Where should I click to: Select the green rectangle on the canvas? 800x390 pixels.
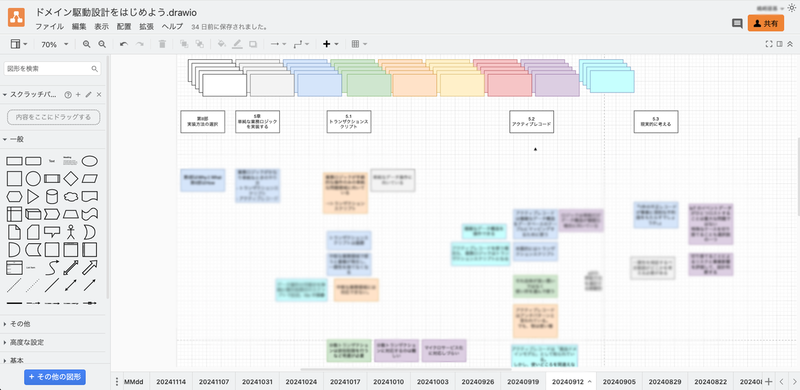[369, 85]
